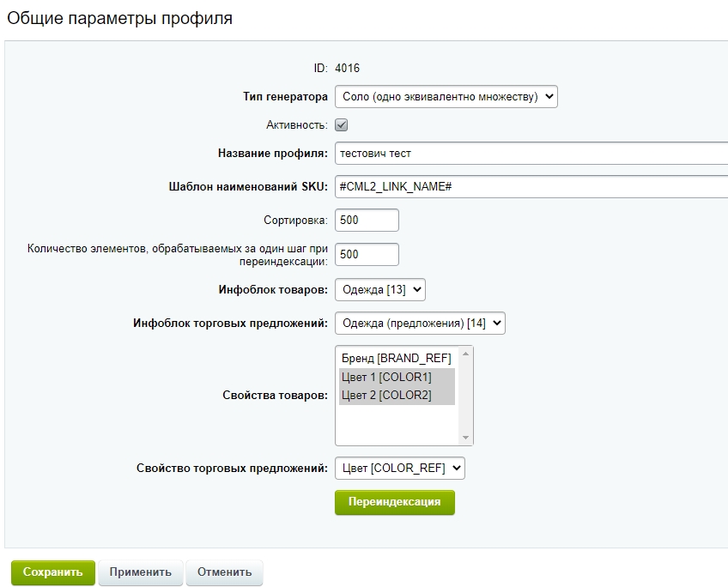Click the Сортировка input box
The width and height of the screenshot is (728, 587).
[367, 220]
